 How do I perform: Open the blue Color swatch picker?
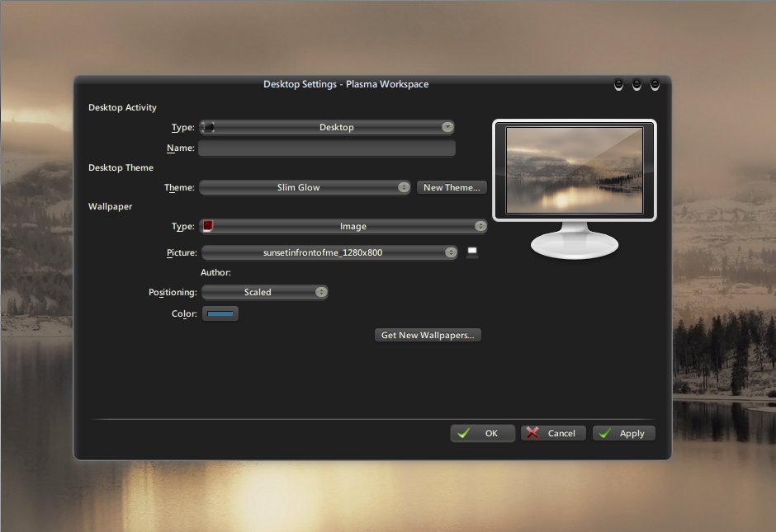click(220, 313)
